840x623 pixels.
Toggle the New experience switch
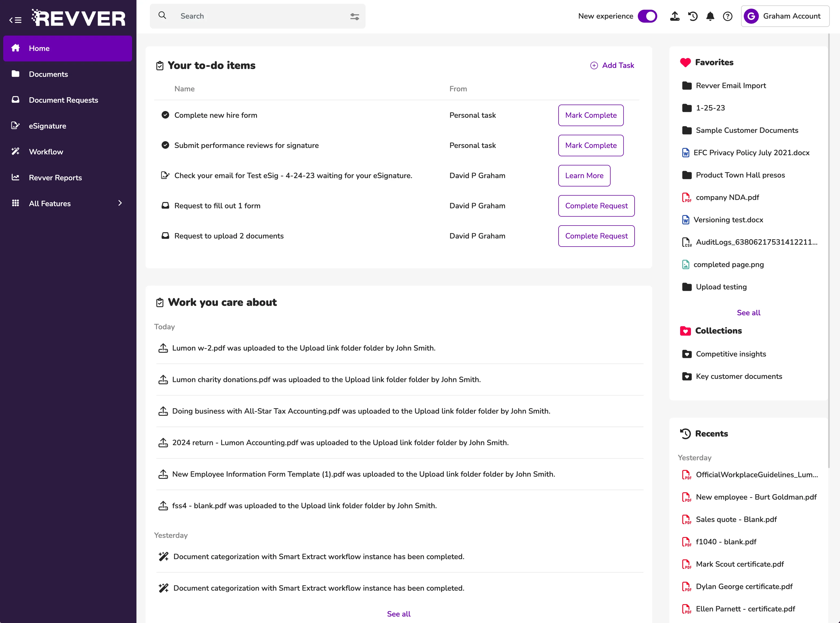pos(647,16)
